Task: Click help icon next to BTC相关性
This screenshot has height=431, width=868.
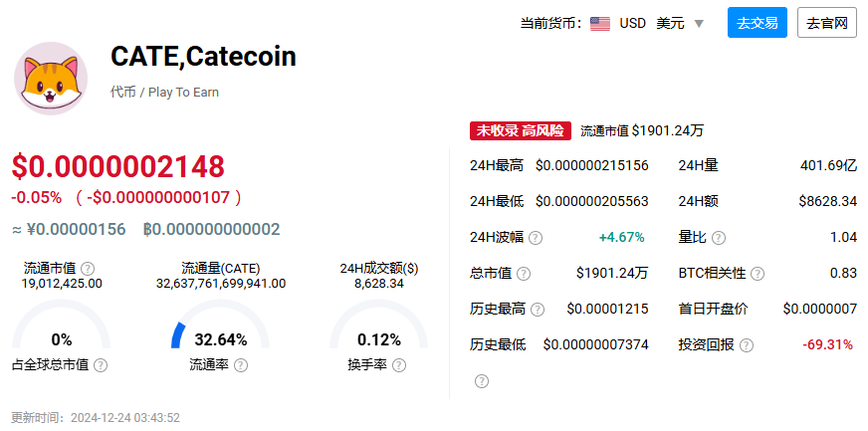Action: coord(758,274)
